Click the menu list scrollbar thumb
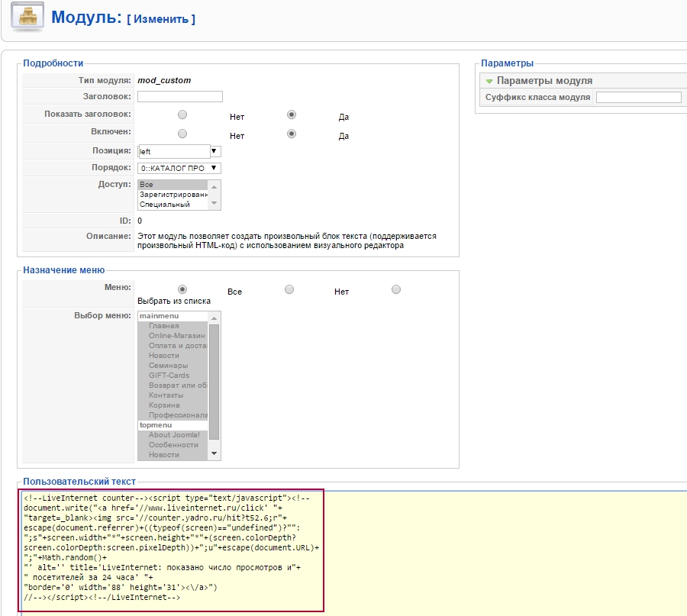Screen dimensions: 687x616 214,382
